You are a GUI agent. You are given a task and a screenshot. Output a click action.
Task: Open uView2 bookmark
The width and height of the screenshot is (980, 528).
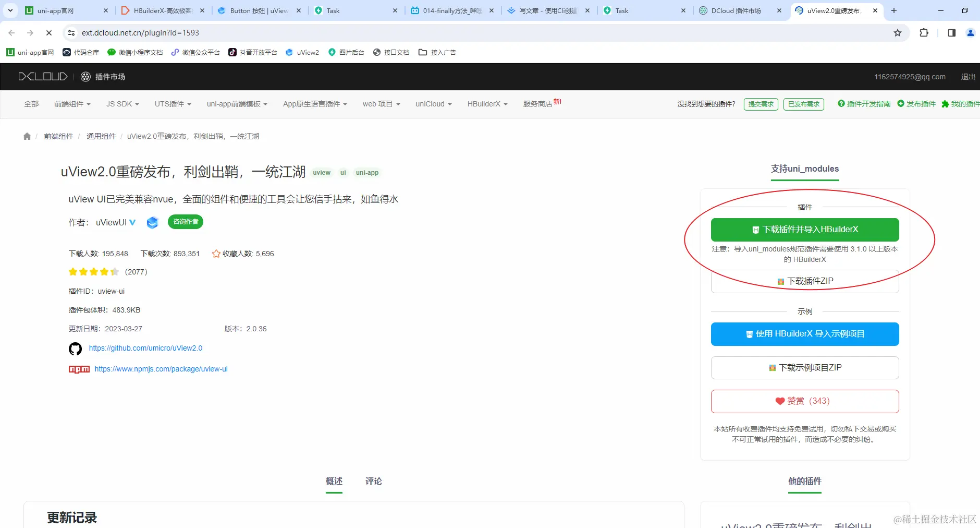(302, 52)
